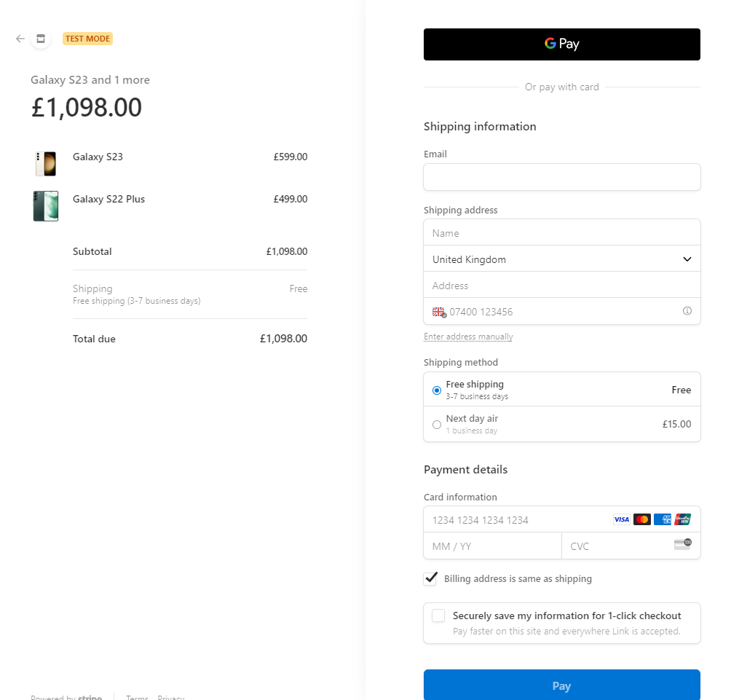This screenshot has height=700, width=739.
Task: Click the UnionPay brand icon
Action: [x=682, y=519]
